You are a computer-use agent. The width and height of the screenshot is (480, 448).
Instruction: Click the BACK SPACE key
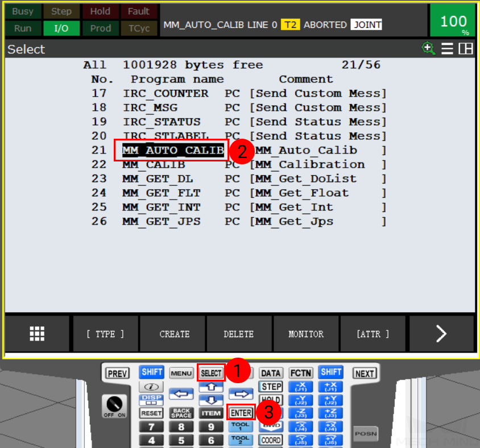click(181, 413)
